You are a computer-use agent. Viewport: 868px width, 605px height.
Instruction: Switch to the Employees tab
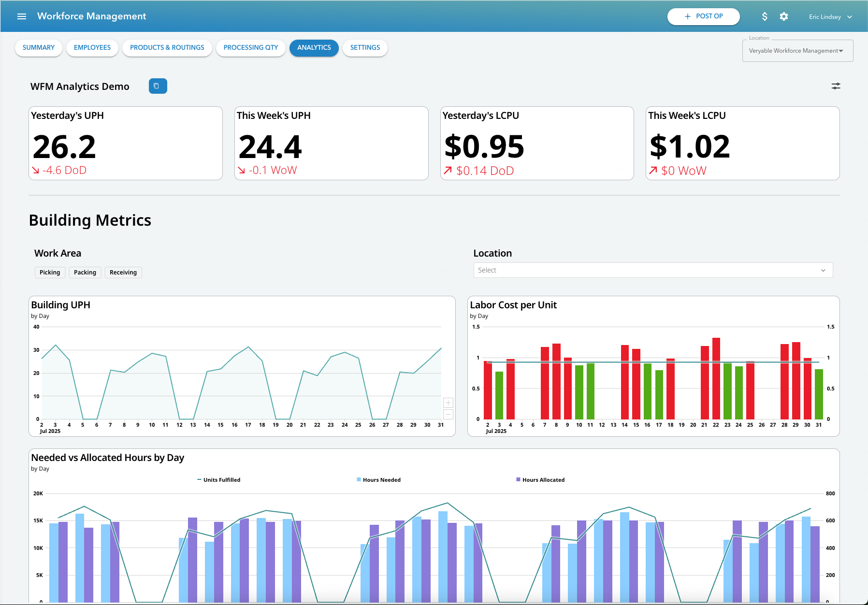click(92, 47)
